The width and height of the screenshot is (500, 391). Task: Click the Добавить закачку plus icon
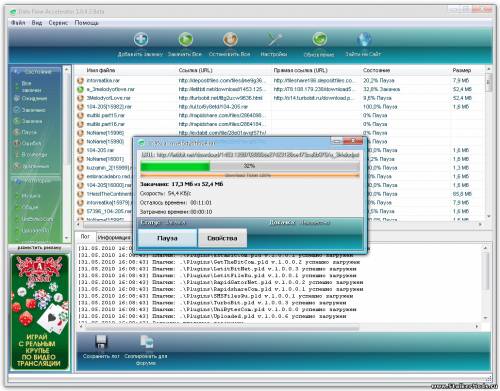(x=141, y=40)
